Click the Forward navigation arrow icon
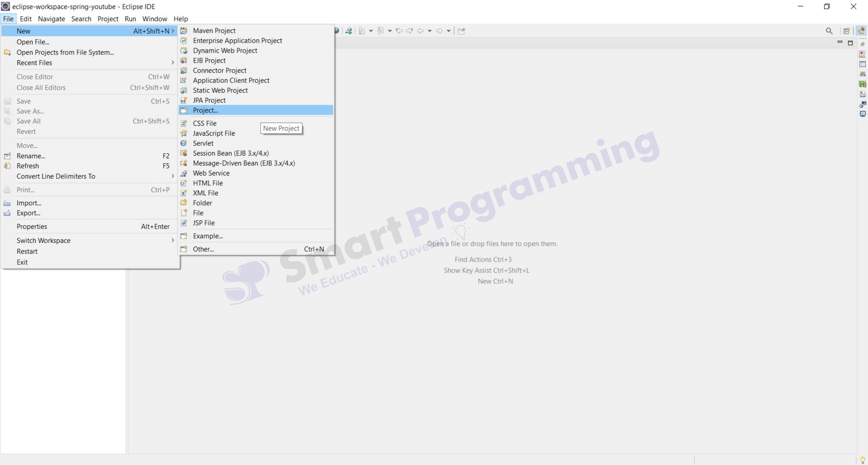Screen dimensions: 868x465 [x=439, y=31]
